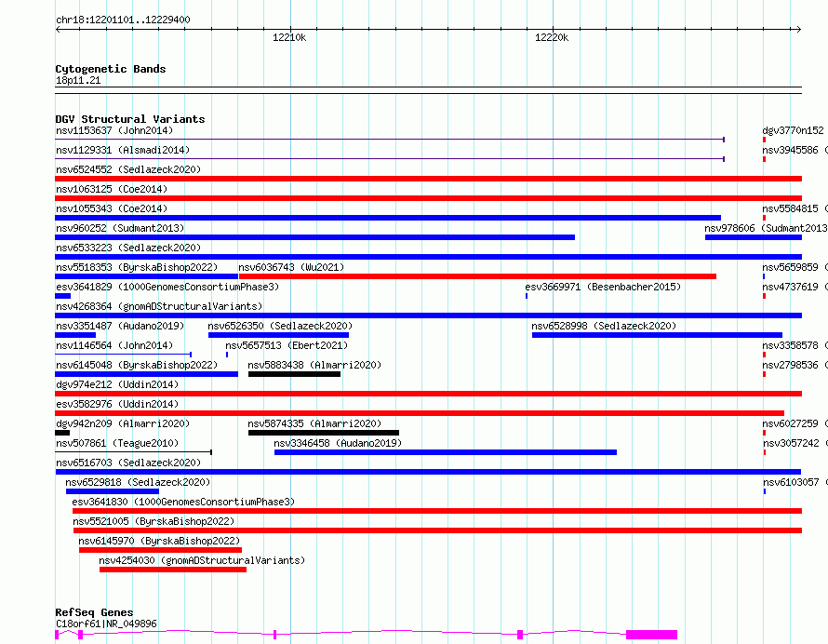The width and height of the screenshot is (828, 644).
Task: Click the nsv978606 blue variant bar
Action: pos(754,237)
